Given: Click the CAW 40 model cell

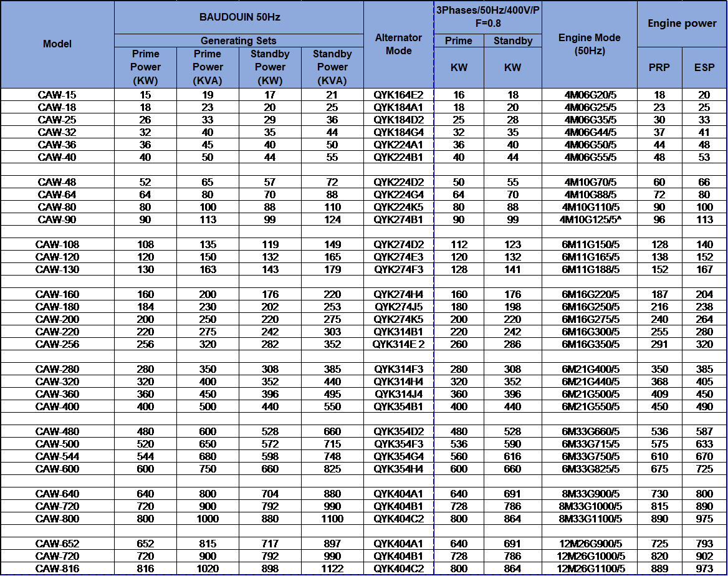Looking at the screenshot, I should point(57,158).
